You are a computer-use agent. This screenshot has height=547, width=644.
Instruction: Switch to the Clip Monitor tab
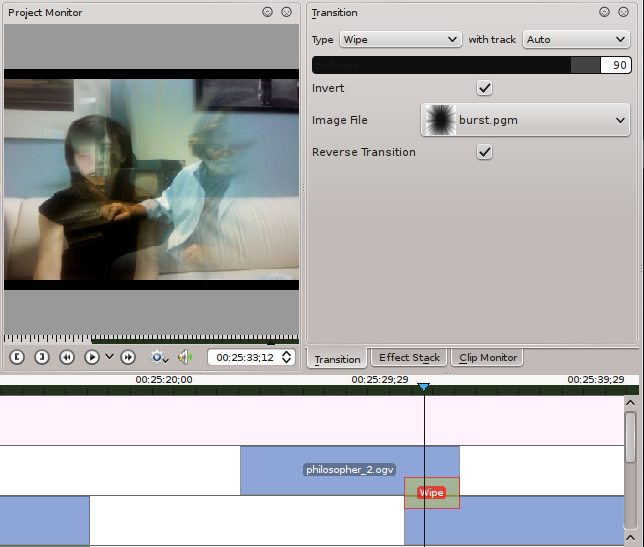pyautogui.click(x=488, y=358)
